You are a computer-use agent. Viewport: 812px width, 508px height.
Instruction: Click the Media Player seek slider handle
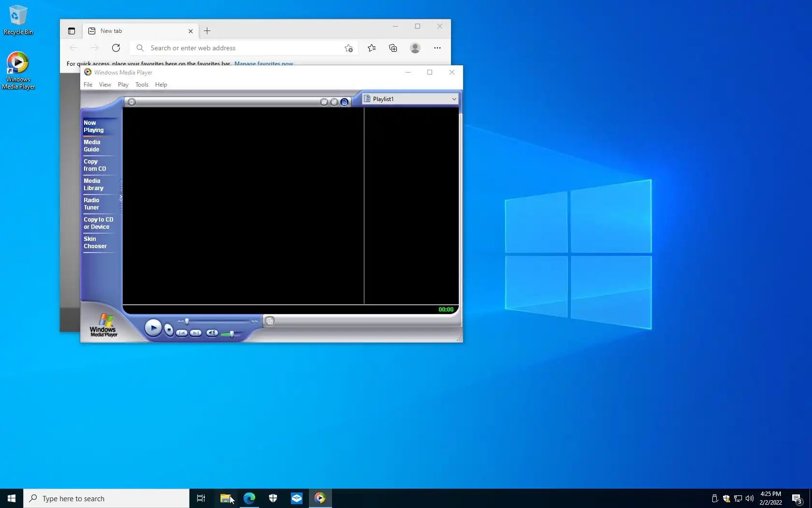[187, 321]
